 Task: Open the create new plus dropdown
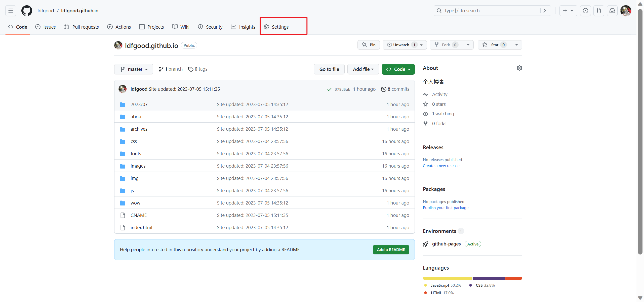pyautogui.click(x=568, y=11)
